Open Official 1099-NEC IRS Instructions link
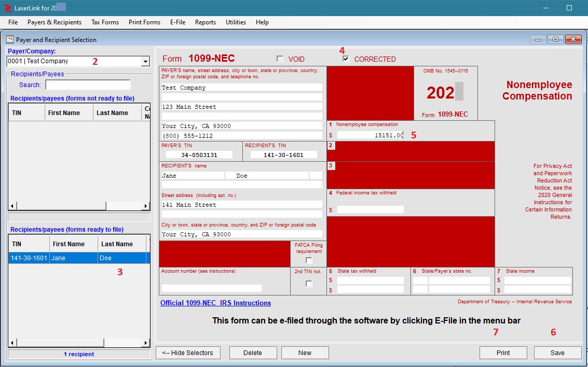 [x=215, y=303]
